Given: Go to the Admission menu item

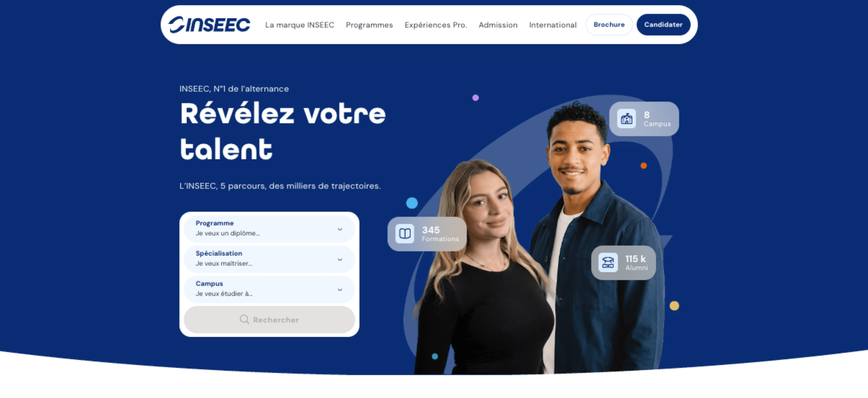Looking at the screenshot, I should point(498,25).
